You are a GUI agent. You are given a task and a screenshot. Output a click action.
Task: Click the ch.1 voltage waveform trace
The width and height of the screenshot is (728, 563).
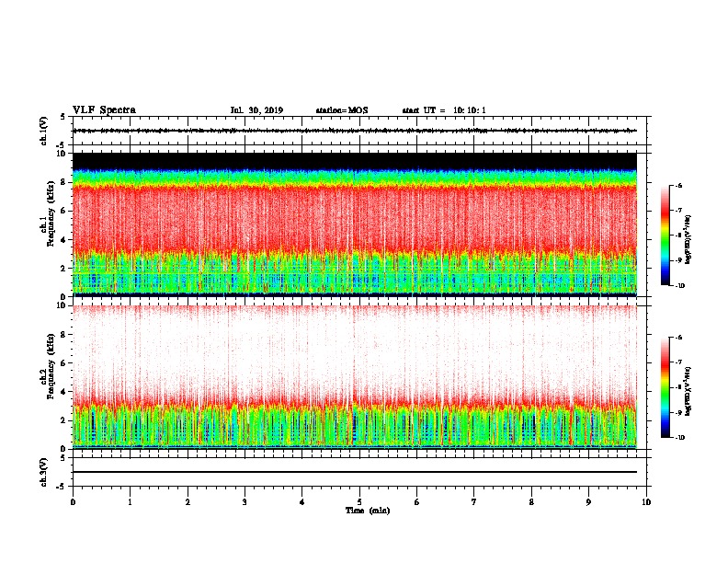tap(355, 131)
